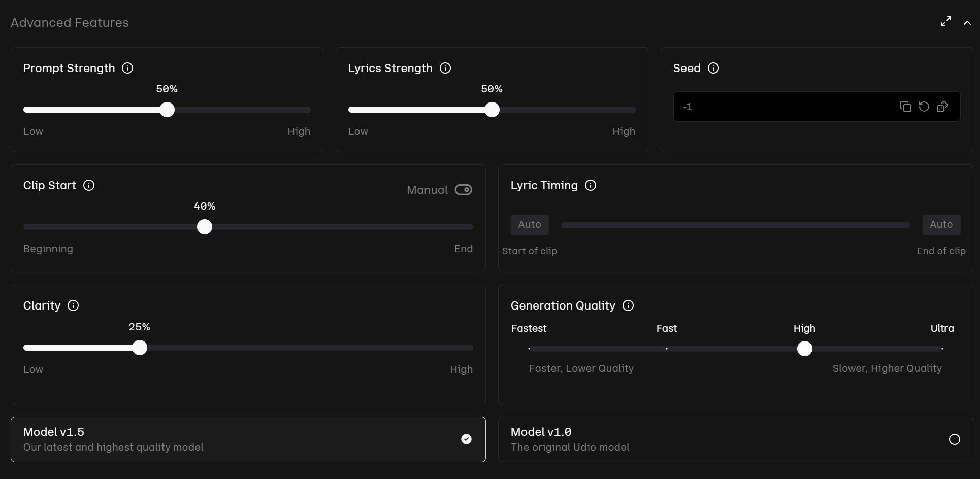Image resolution: width=980 pixels, height=479 pixels.
Task: Click the 'Start of clip' label
Action: click(x=530, y=251)
